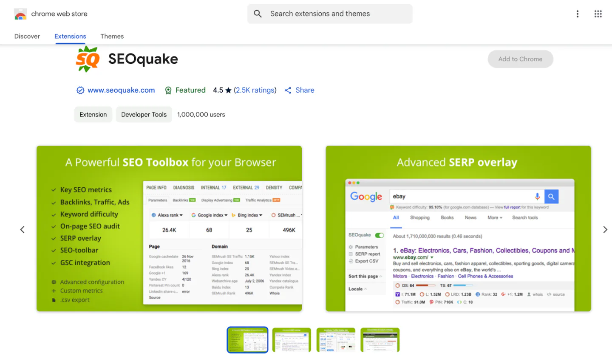
Task: Go to previous screenshot with left arrow
Action: [23, 229]
